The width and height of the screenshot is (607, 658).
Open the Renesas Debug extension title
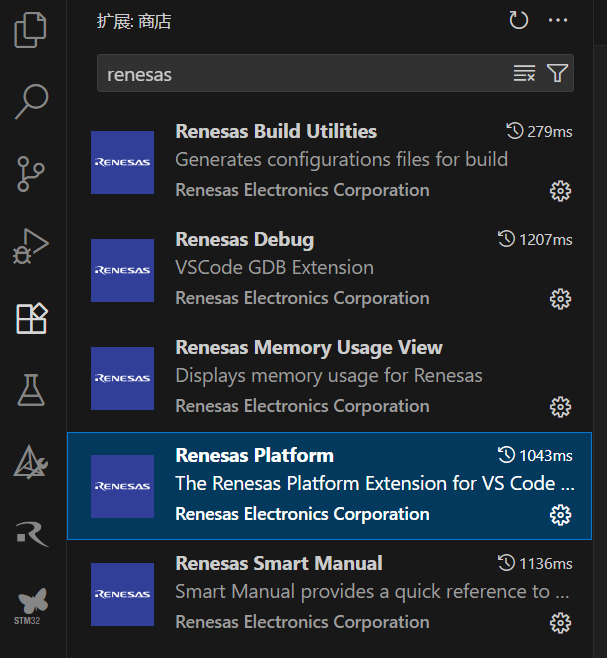[x=245, y=240]
